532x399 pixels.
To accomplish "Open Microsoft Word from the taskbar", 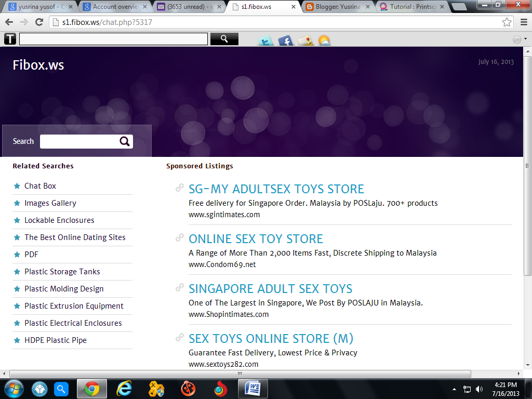I will point(253,389).
